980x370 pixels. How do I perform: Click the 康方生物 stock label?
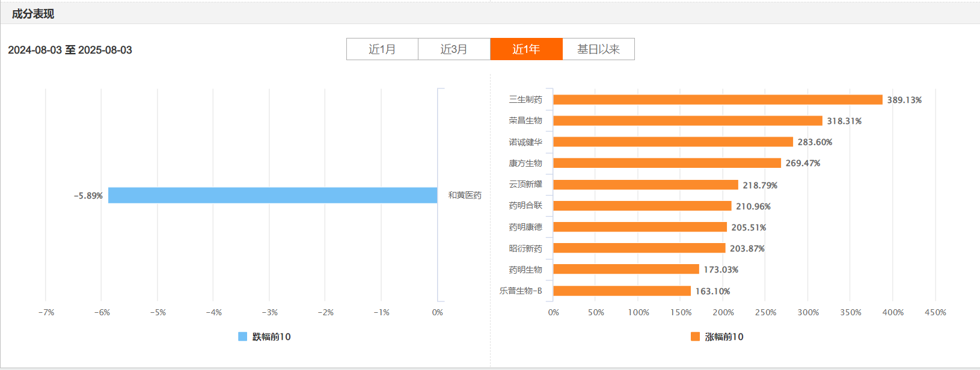point(525,163)
